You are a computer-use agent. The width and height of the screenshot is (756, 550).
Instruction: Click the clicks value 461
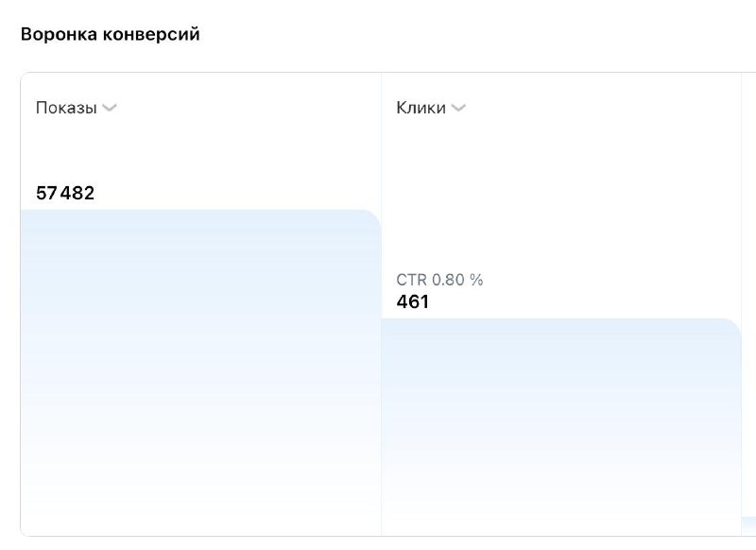click(414, 302)
